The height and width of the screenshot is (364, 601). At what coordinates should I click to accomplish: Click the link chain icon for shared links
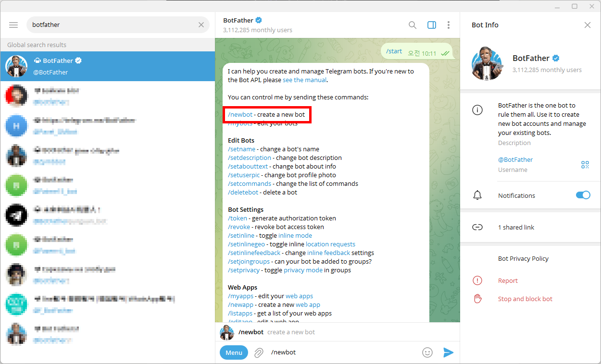(477, 227)
